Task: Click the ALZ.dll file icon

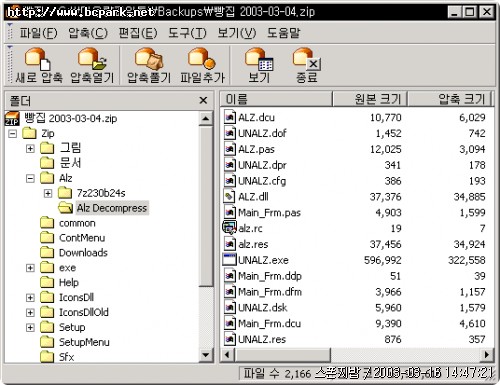Action: coord(230,197)
